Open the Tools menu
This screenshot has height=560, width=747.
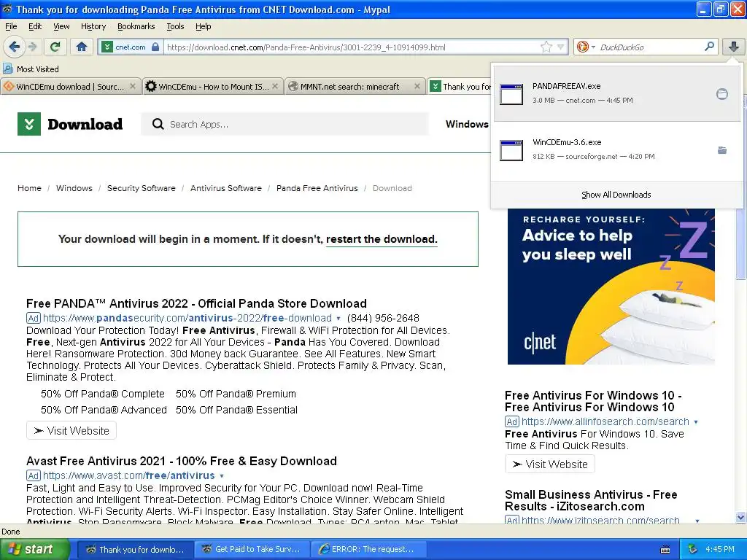tap(175, 26)
